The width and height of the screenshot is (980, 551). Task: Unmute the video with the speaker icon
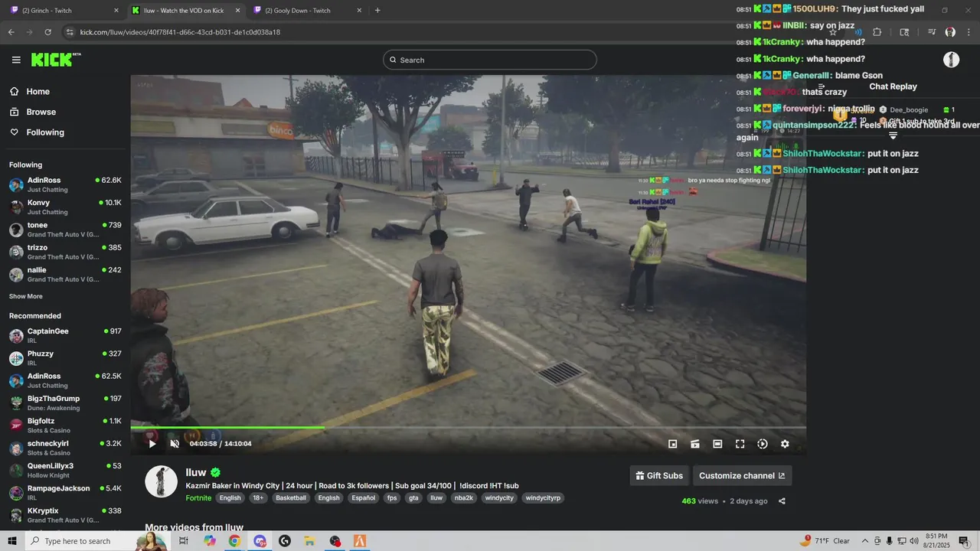pos(175,444)
